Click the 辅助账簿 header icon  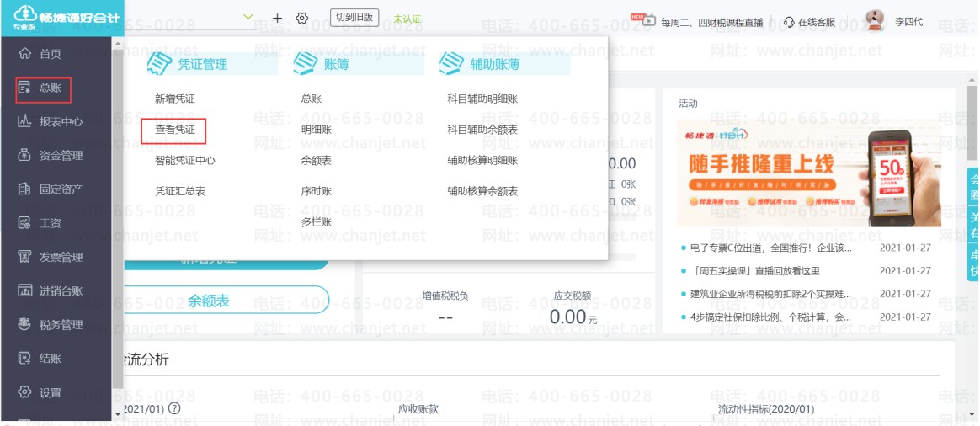click(x=452, y=63)
